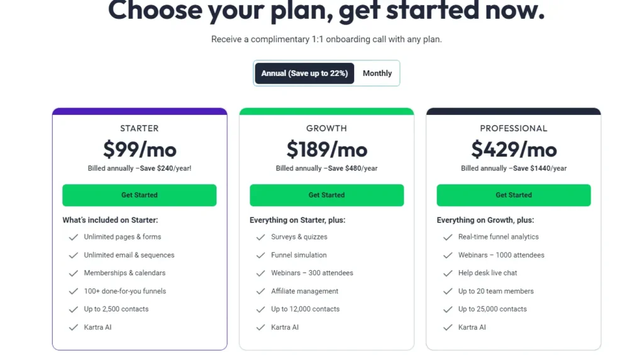This screenshot has width=644, height=355.
Task: Click the checkmark next to Funnel simulation
Action: coord(261,255)
